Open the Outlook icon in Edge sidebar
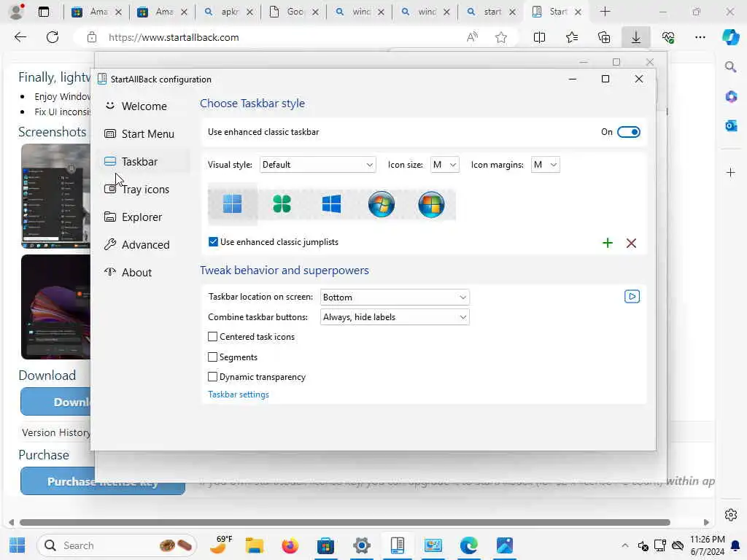This screenshot has height=560, width=747. point(731,125)
